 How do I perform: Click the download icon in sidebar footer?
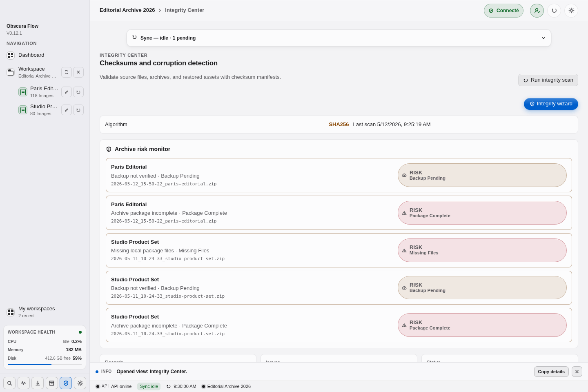(x=38, y=383)
